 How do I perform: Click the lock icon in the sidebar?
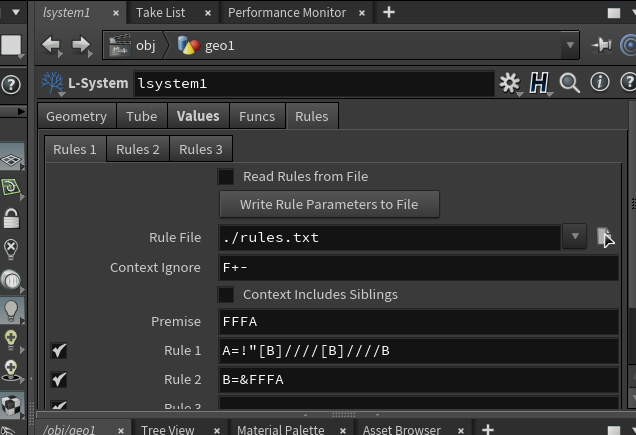(11, 218)
